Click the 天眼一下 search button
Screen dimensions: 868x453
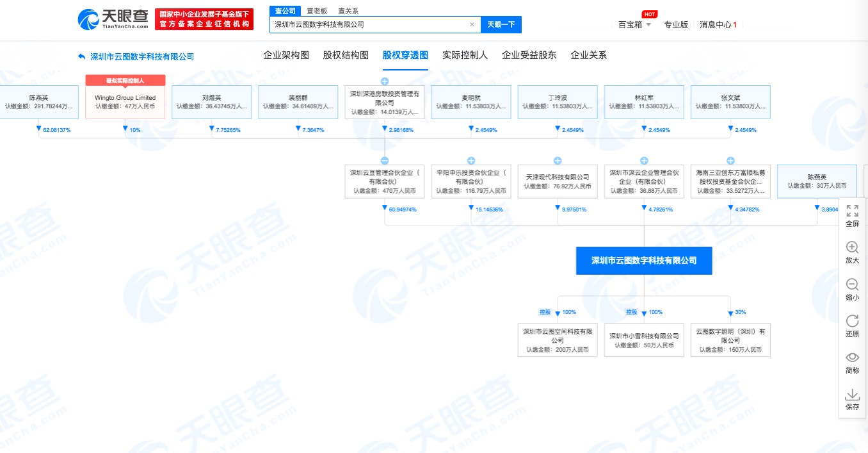click(501, 24)
